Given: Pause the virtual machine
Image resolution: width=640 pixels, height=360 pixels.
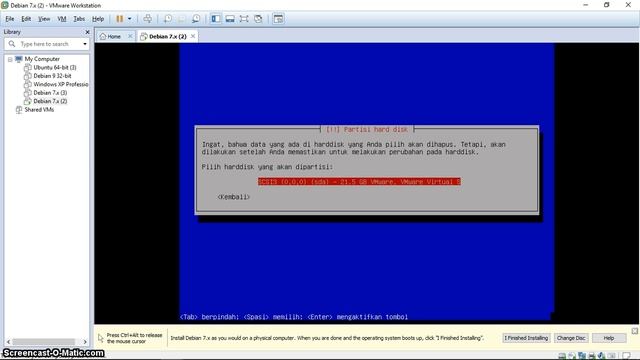Looking at the screenshot, I should click(x=120, y=19).
